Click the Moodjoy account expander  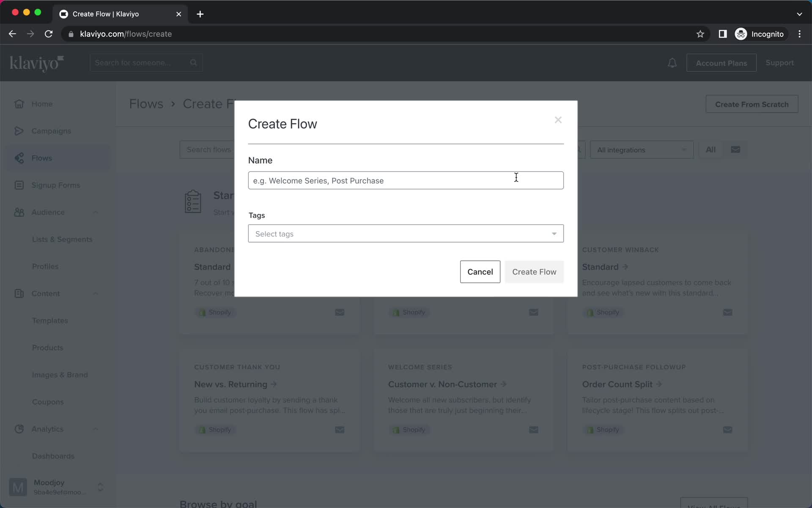click(101, 486)
